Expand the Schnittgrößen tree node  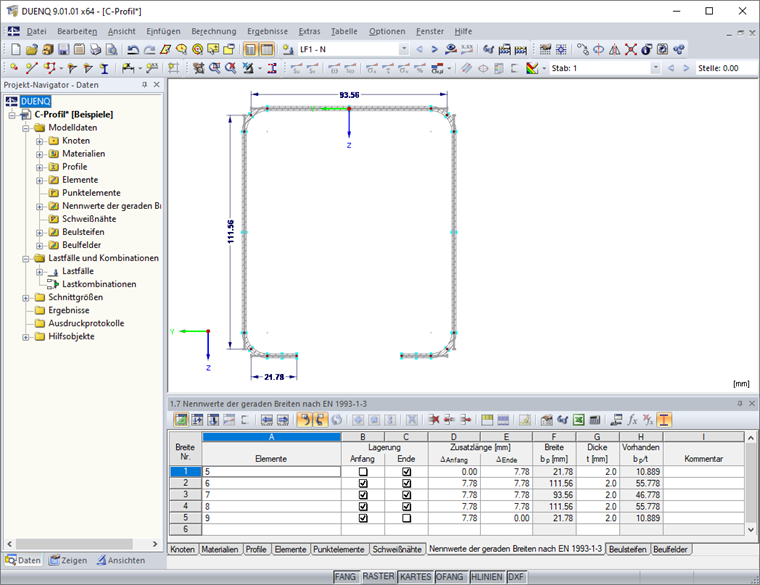[x=26, y=298]
